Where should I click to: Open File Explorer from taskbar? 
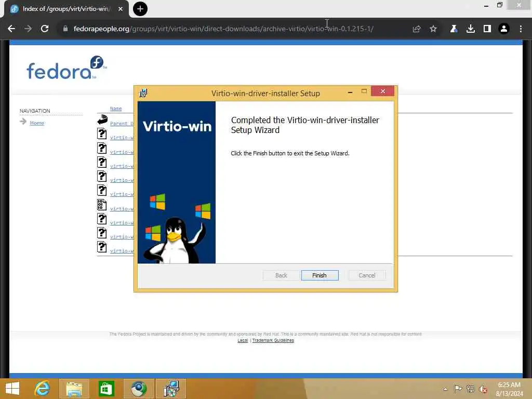(x=74, y=389)
